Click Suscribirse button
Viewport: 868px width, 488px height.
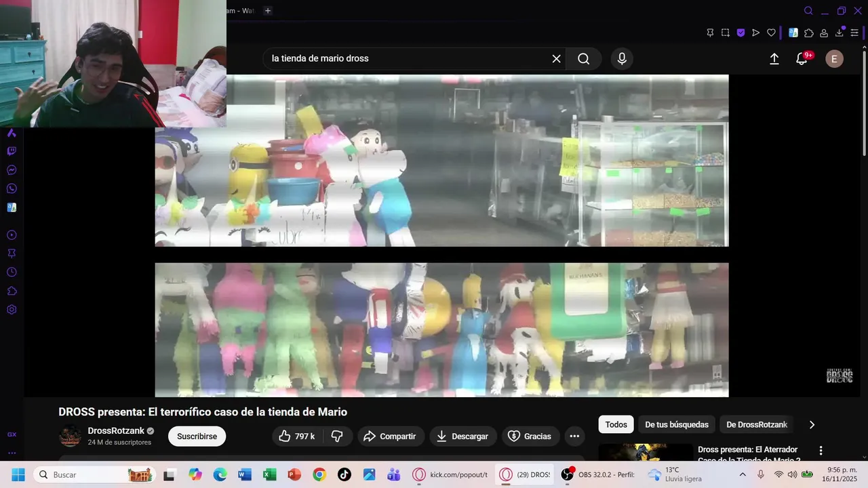click(x=197, y=436)
